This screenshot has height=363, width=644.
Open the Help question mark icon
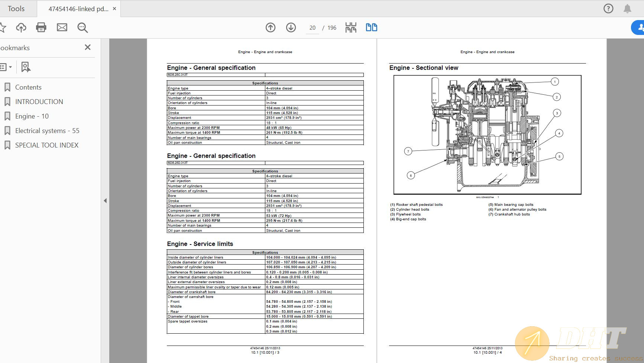click(x=608, y=9)
